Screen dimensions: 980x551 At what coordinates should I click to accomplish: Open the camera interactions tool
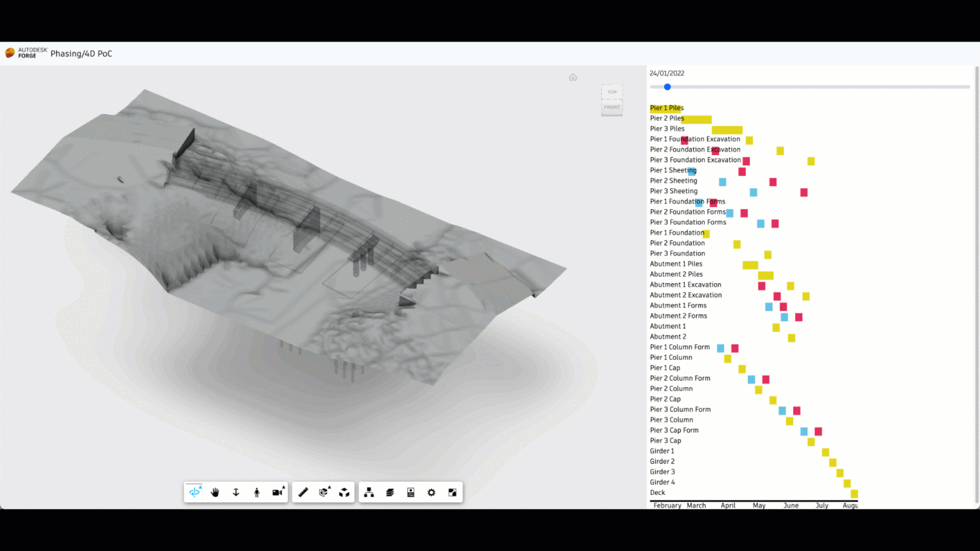[x=277, y=492]
